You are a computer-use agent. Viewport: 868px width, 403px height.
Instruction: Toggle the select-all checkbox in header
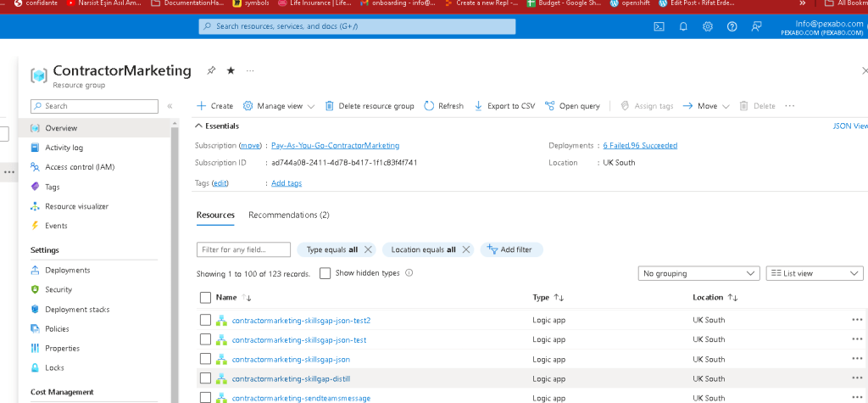click(x=205, y=298)
